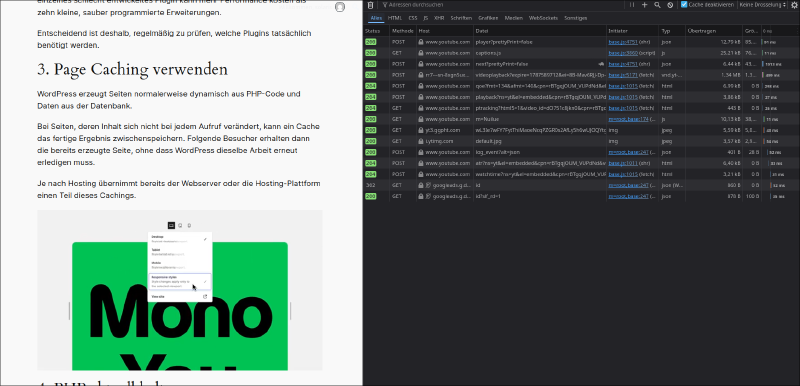
Task: Filter requests by WebSockets
Action: (x=543, y=18)
